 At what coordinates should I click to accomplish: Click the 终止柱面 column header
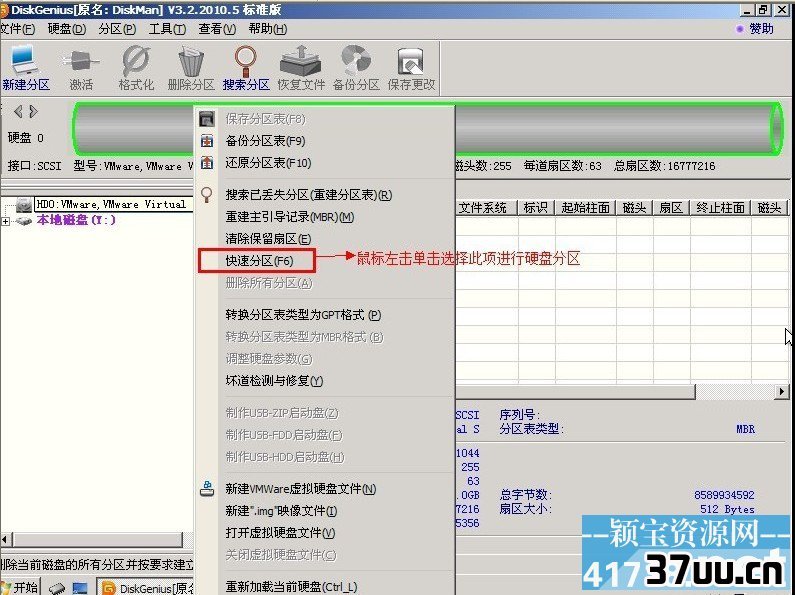(720, 207)
